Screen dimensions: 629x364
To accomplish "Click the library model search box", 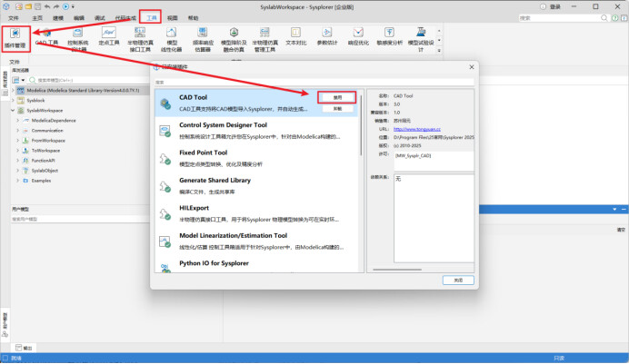I will 88,80.
